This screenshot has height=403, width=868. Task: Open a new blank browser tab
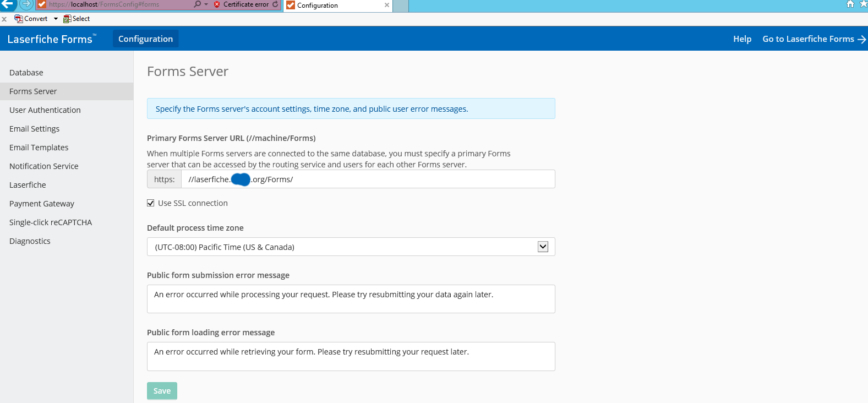coord(401,6)
